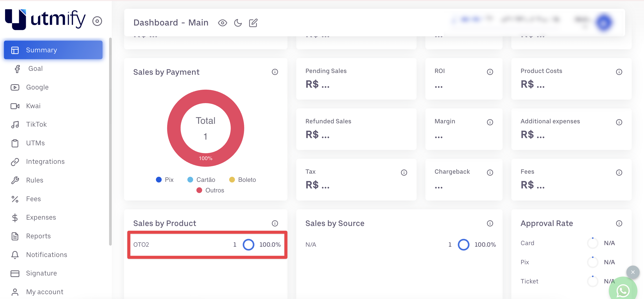
Task: Open Approval Rate info icon
Action: pyautogui.click(x=619, y=223)
